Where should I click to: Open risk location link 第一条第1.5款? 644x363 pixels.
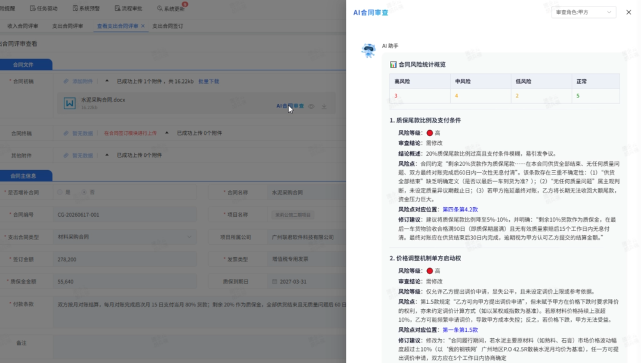pos(460,330)
